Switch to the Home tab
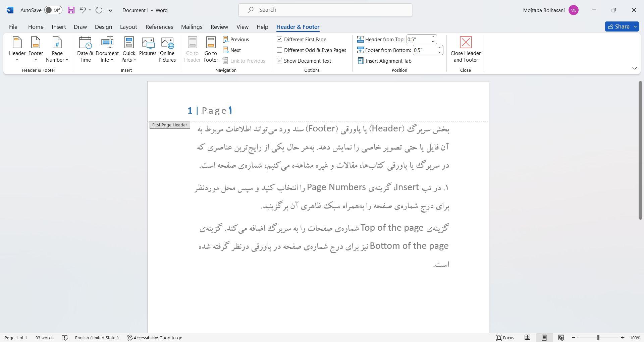The height and width of the screenshot is (342, 644). pyautogui.click(x=36, y=27)
